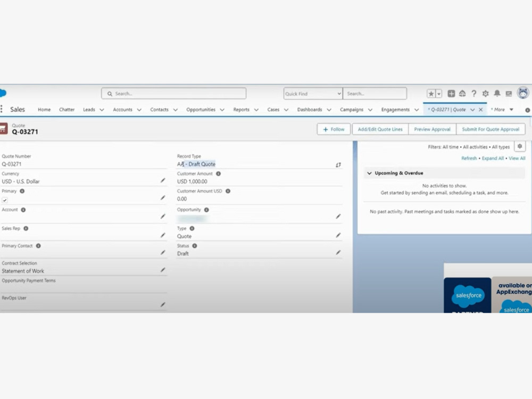
Task: Click Add/Edit Quote Lines button
Action: pyautogui.click(x=380, y=129)
